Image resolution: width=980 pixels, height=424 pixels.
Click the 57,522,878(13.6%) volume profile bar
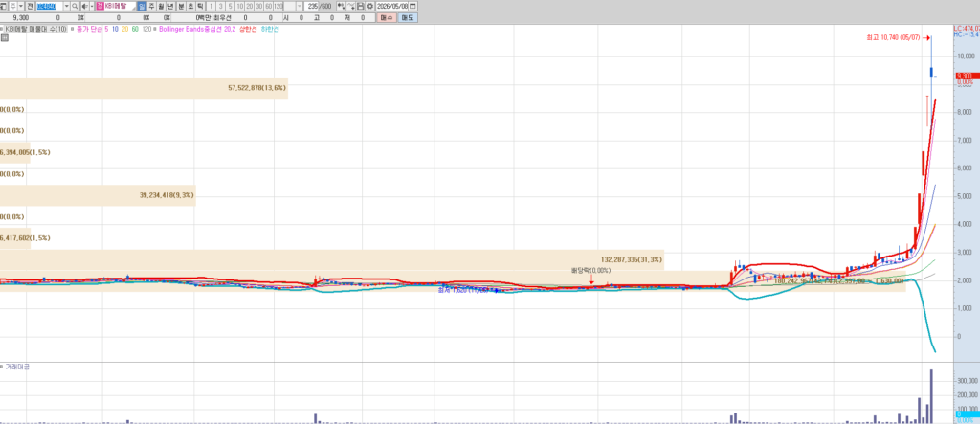point(144,88)
